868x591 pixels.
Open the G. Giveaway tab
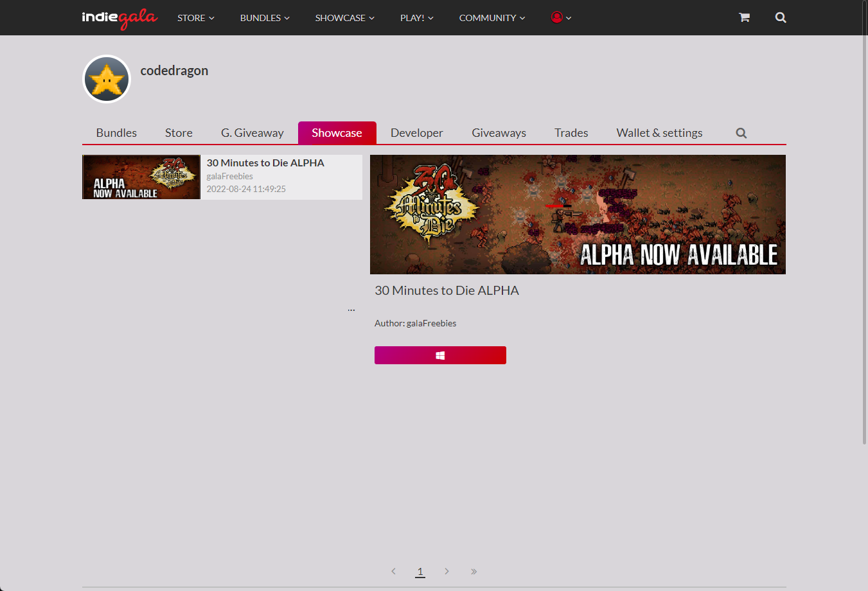252,133
